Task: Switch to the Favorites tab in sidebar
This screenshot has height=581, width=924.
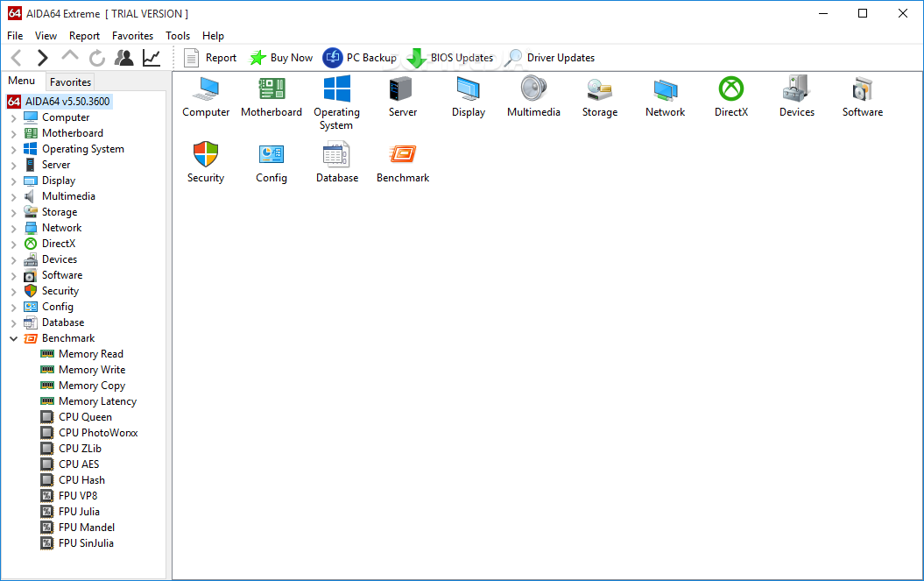Action: [71, 82]
